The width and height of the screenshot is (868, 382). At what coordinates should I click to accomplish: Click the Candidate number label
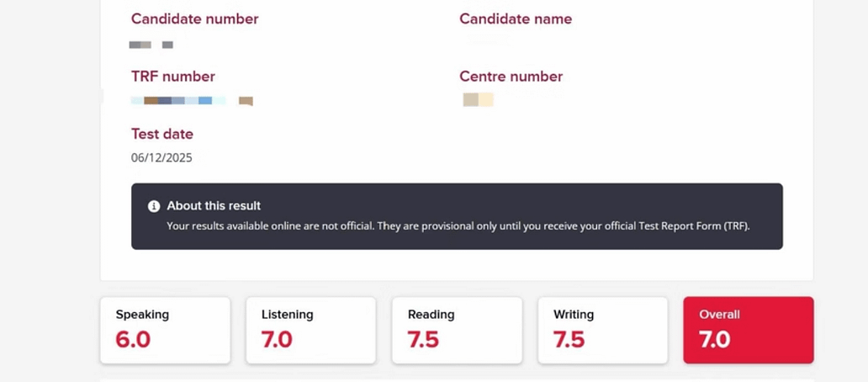point(194,19)
